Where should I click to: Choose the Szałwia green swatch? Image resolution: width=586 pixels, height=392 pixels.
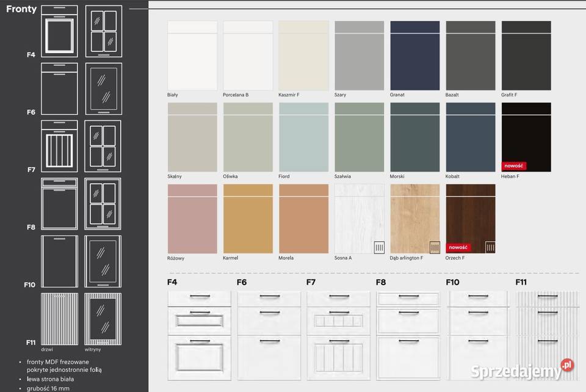click(359, 137)
